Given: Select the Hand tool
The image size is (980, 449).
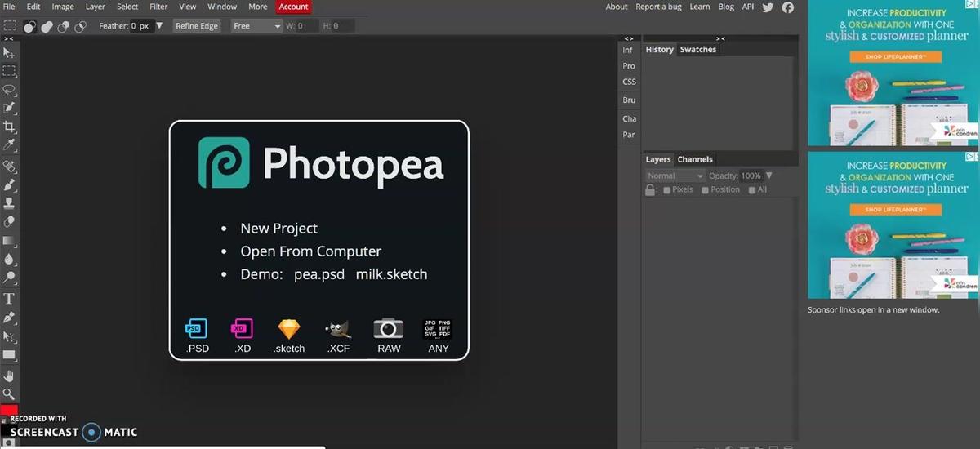Looking at the screenshot, I should (x=9, y=376).
